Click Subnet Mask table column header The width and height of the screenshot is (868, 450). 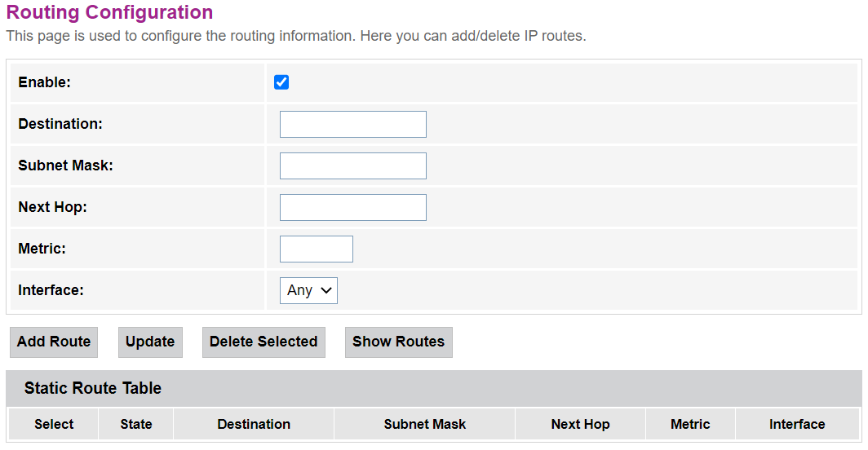tap(425, 424)
